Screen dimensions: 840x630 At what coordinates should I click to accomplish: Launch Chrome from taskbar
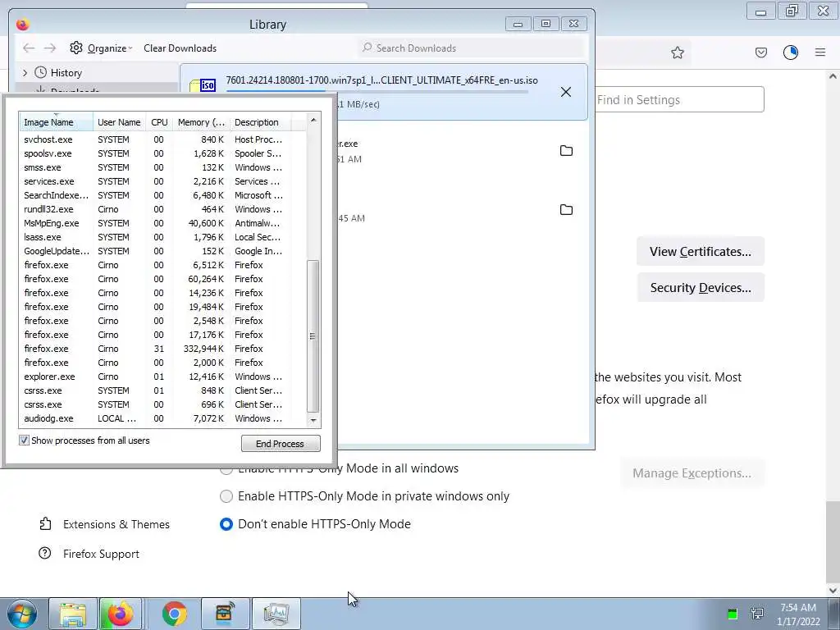click(x=174, y=614)
